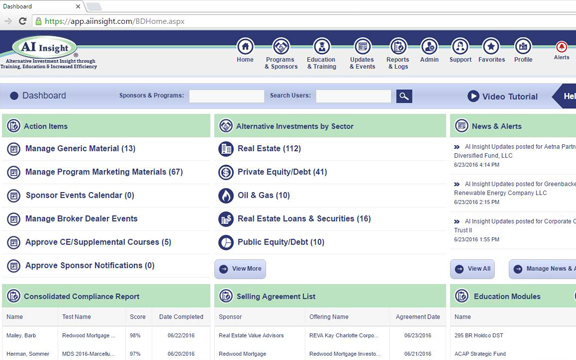The width and height of the screenshot is (576, 360).
Task: Open the Home nav icon
Action: coord(245,47)
